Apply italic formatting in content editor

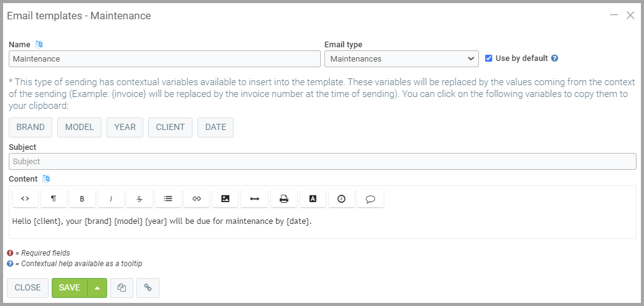coord(111,198)
